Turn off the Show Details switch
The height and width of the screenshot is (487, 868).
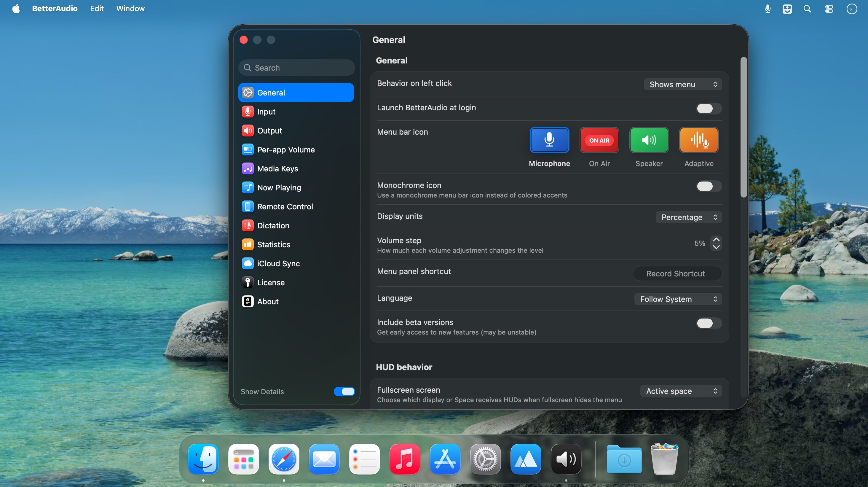[x=344, y=391]
